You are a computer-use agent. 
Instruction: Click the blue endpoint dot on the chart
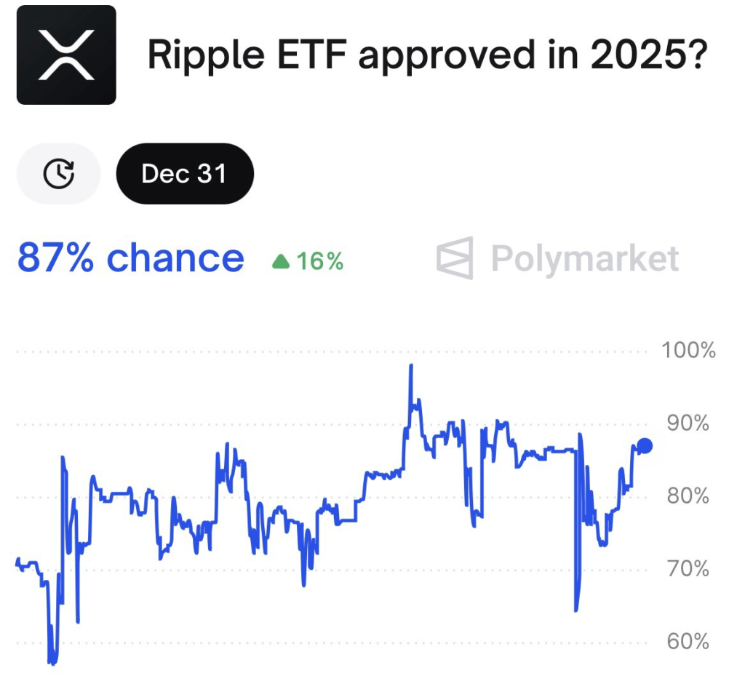click(x=644, y=446)
